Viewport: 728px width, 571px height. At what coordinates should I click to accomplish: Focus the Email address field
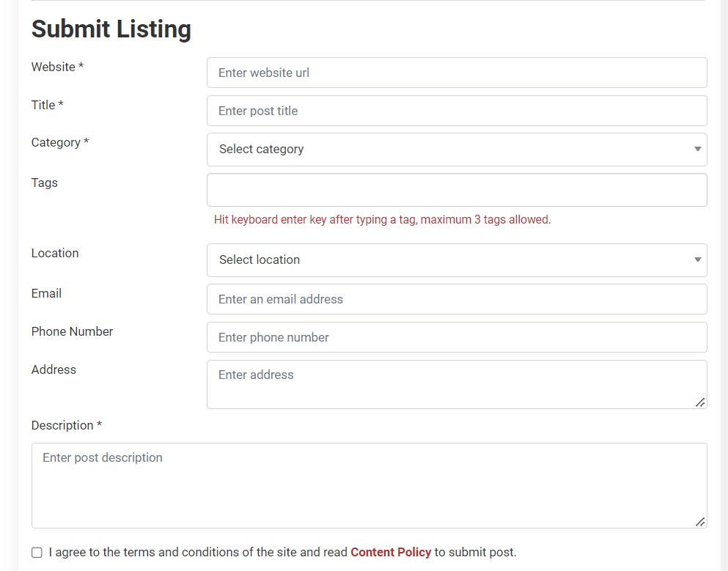click(x=457, y=299)
